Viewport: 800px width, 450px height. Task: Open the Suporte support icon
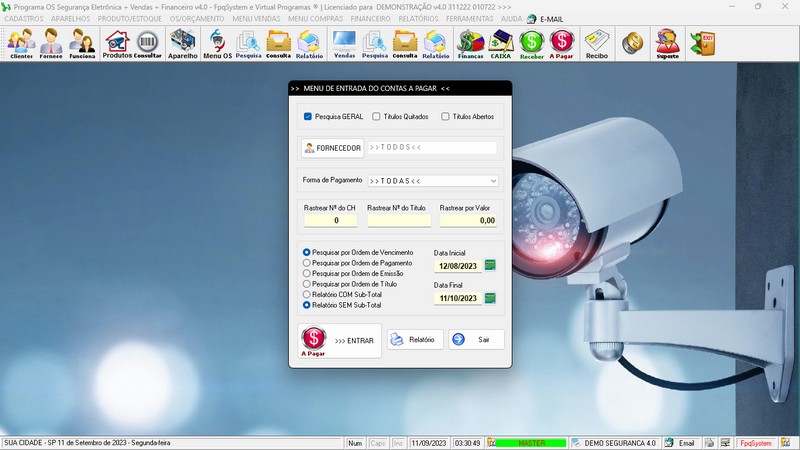667,44
